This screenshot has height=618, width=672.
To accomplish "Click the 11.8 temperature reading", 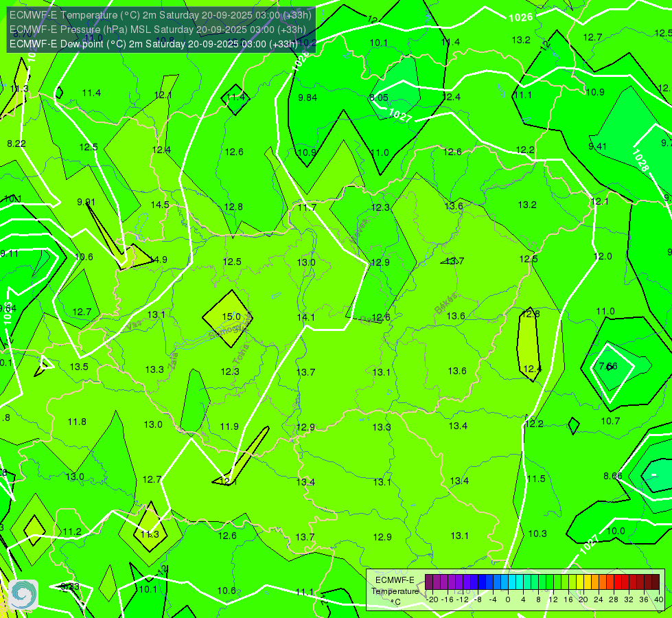I will click(x=77, y=422).
